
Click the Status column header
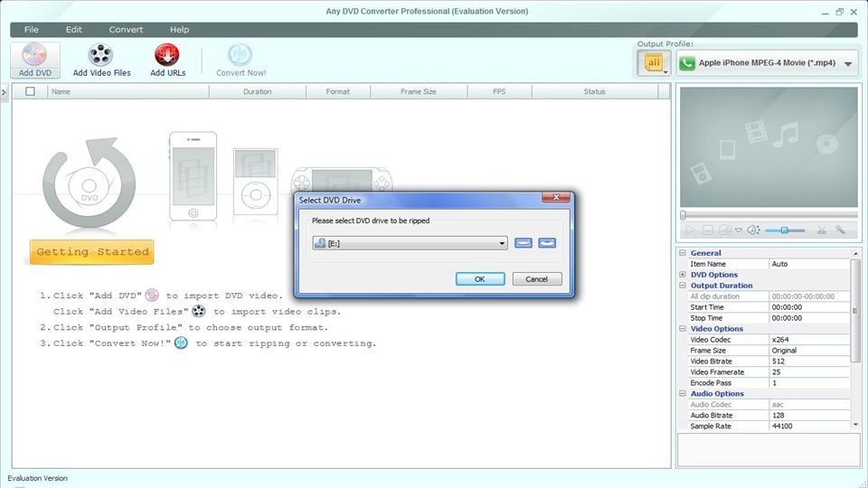click(x=595, y=91)
